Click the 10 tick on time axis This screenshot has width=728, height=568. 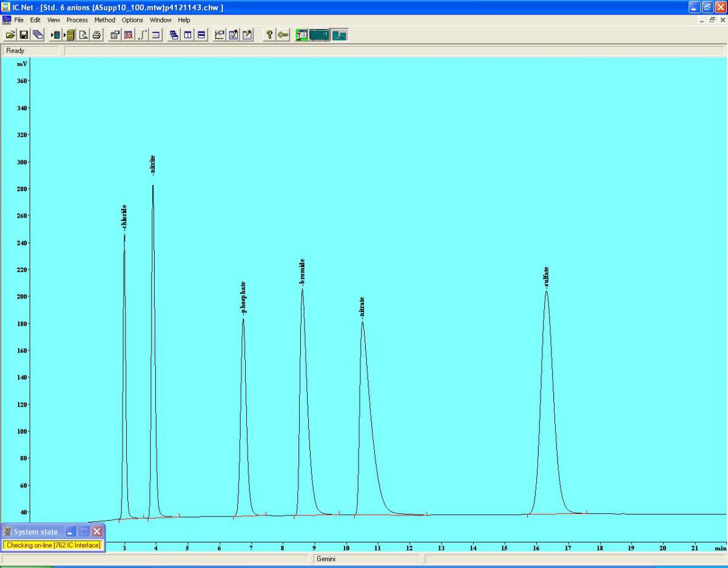click(346, 548)
